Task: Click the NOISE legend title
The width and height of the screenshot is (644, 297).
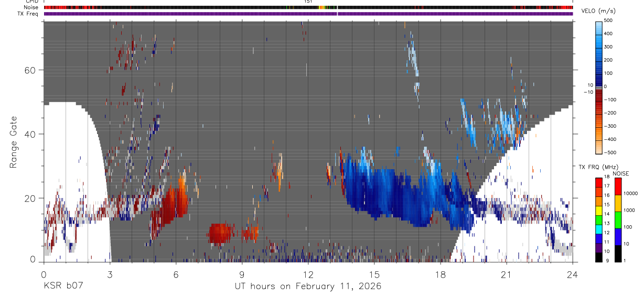Action: click(621, 173)
